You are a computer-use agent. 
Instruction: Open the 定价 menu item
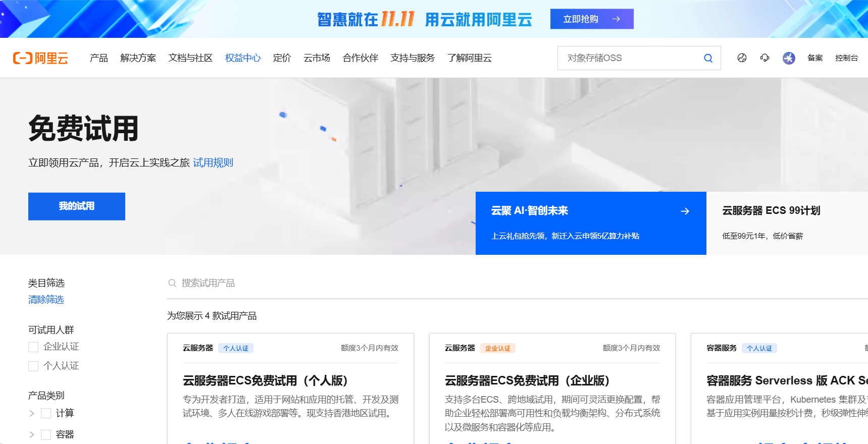pos(282,58)
